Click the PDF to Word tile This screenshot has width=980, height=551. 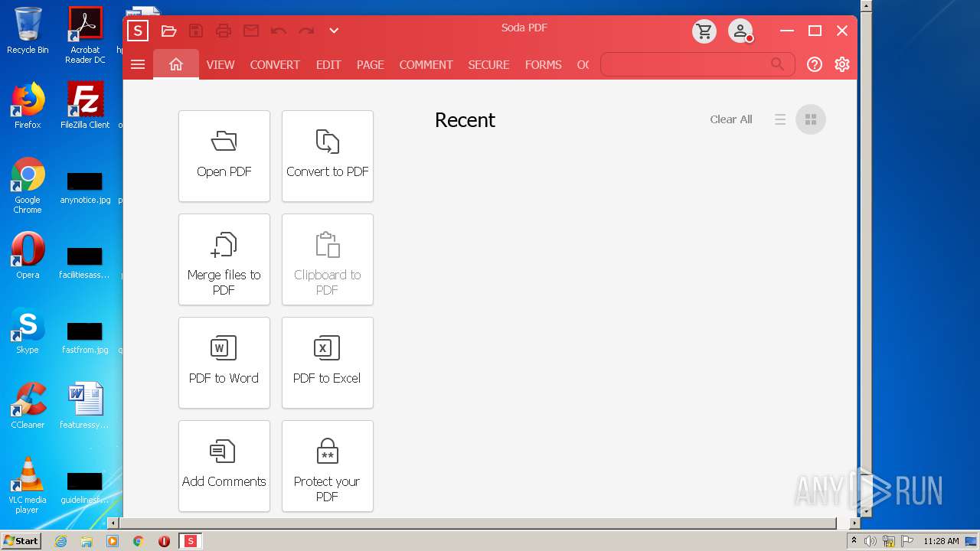click(224, 363)
